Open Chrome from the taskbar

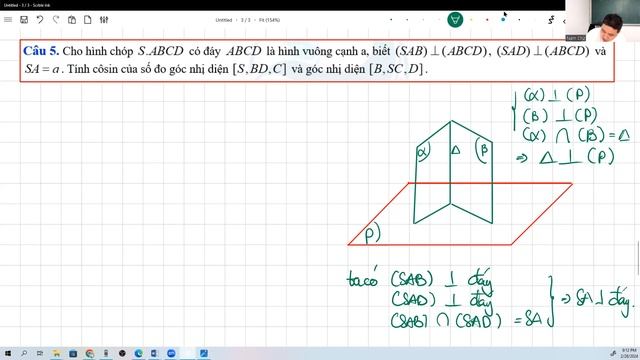tap(89, 353)
